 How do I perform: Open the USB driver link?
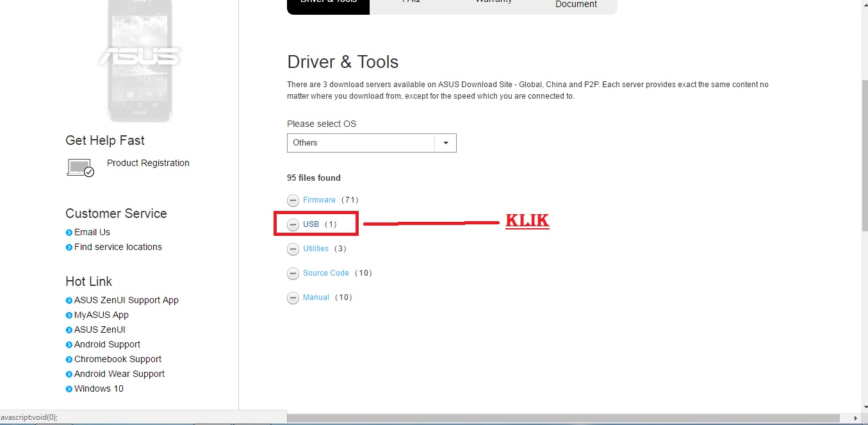point(311,224)
